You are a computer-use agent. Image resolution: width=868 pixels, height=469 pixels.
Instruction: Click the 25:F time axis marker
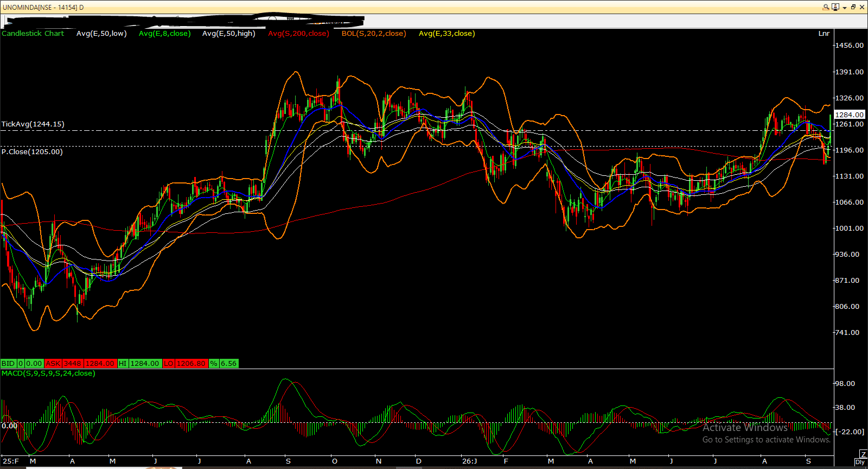click(11, 461)
